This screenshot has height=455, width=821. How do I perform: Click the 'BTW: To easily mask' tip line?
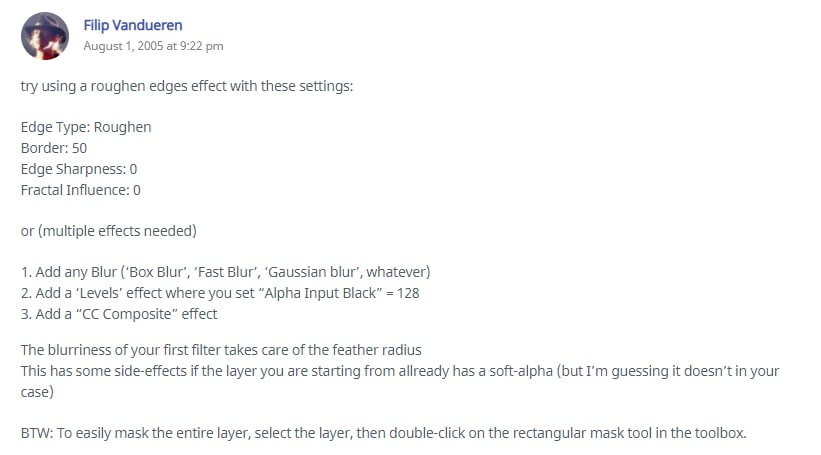point(384,432)
